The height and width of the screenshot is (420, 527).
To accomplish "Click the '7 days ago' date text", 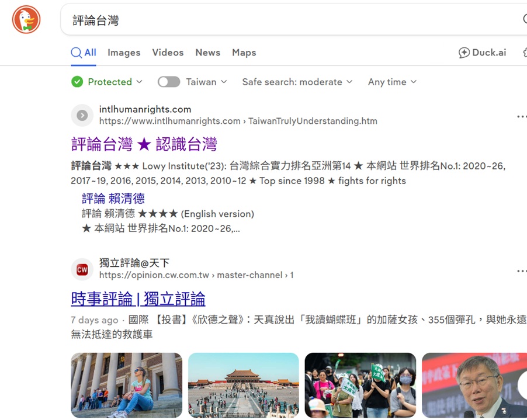I will pyautogui.click(x=95, y=320).
